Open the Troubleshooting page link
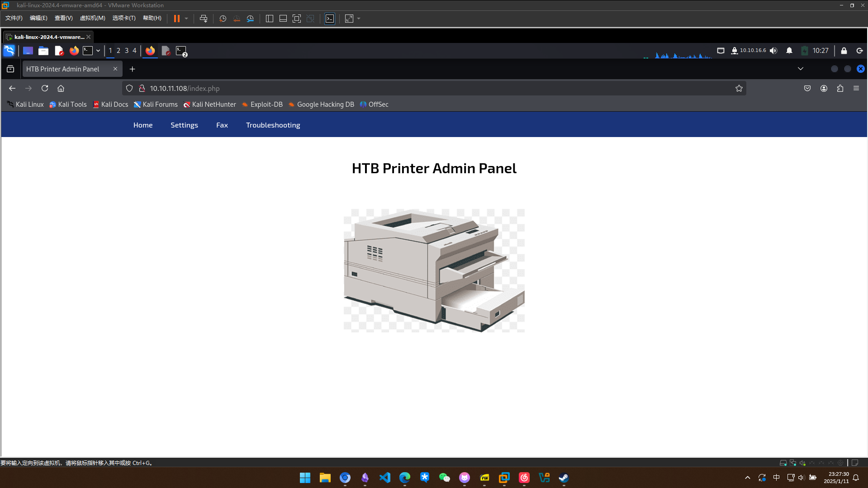 click(273, 125)
